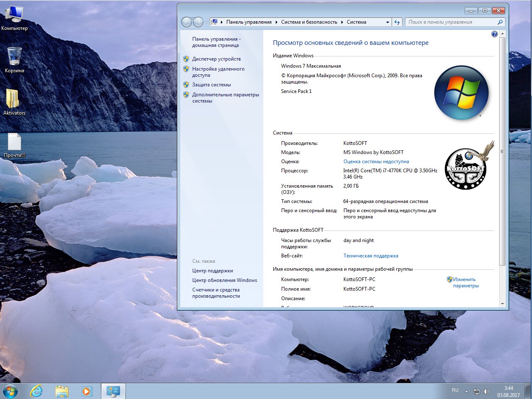Open the volume speaker tray icon
Viewport: 532px width, 399px height.
click(x=487, y=391)
